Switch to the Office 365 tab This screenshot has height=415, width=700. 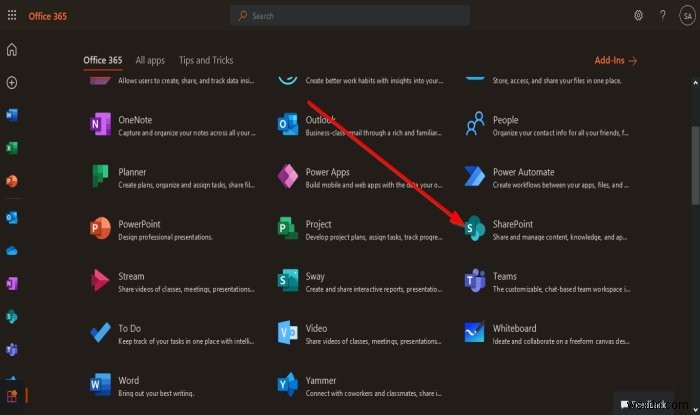click(102, 60)
